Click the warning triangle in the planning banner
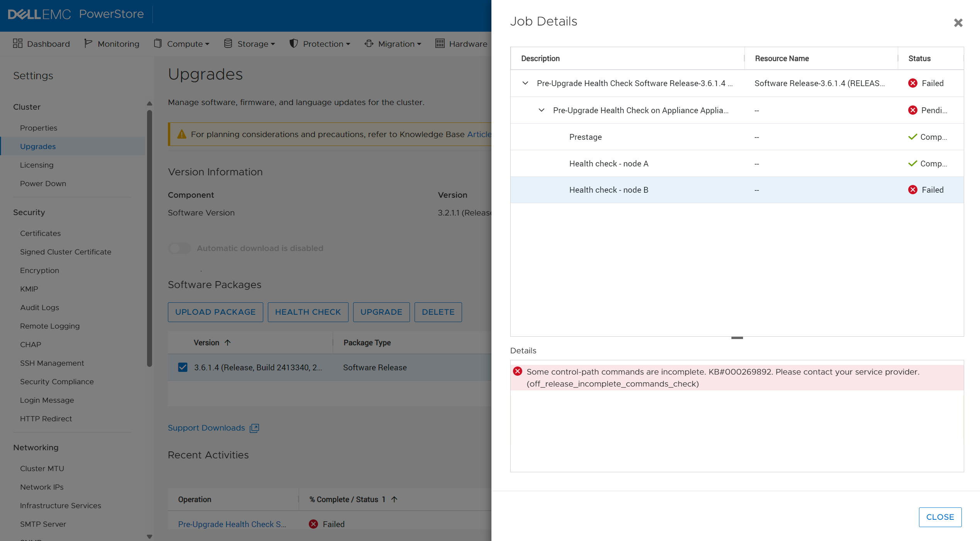This screenshot has height=541, width=980. pos(181,134)
